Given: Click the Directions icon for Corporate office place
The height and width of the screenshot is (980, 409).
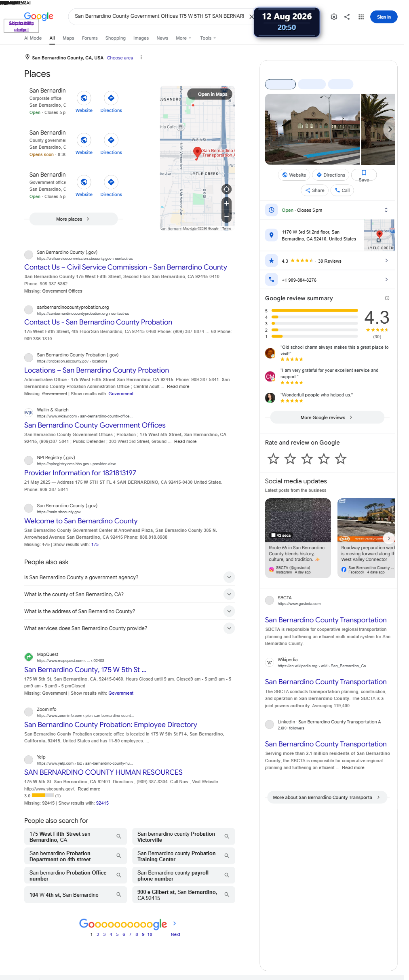Looking at the screenshot, I should (111, 98).
